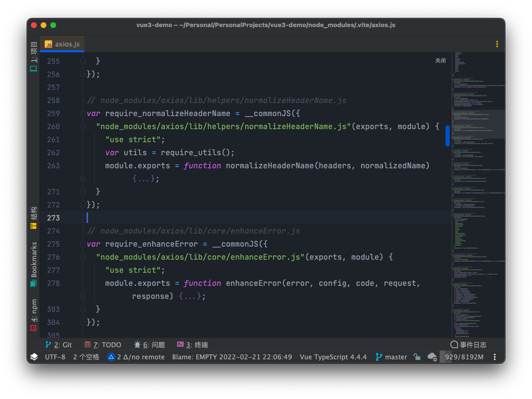The width and height of the screenshot is (532, 399).
Task: Click fold end marker at line 256
Action: [x=83, y=74]
